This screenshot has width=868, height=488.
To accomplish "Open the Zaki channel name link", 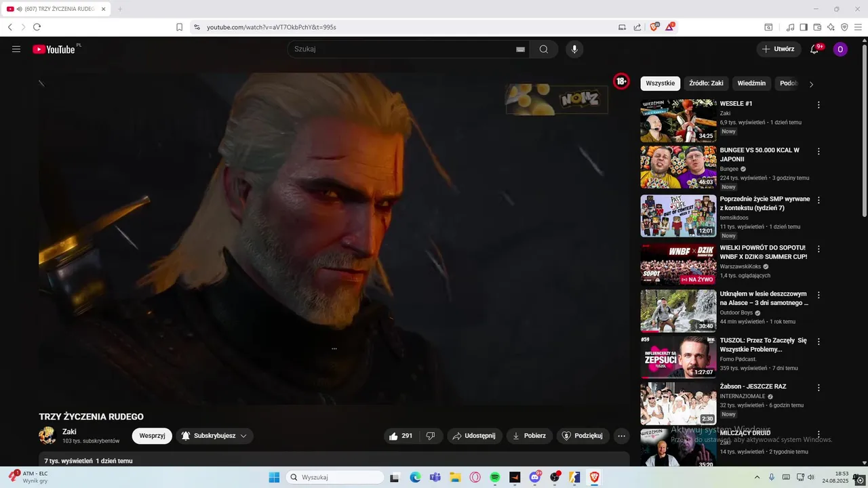I will (x=69, y=432).
